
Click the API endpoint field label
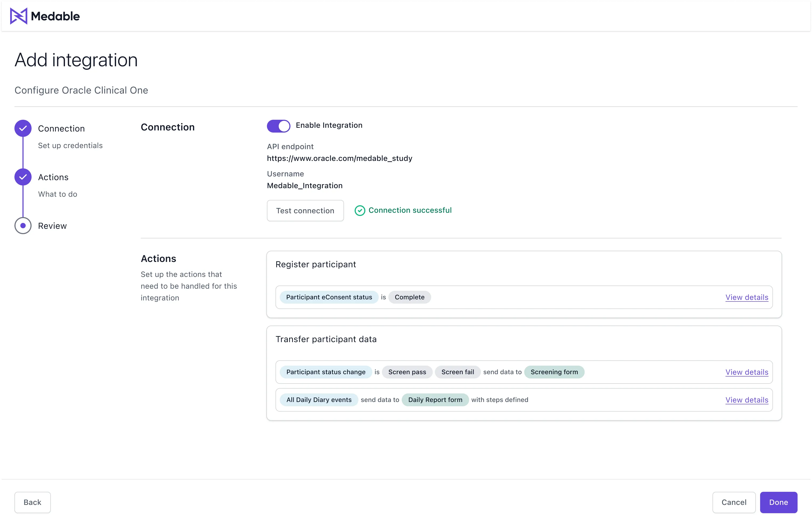tap(290, 146)
